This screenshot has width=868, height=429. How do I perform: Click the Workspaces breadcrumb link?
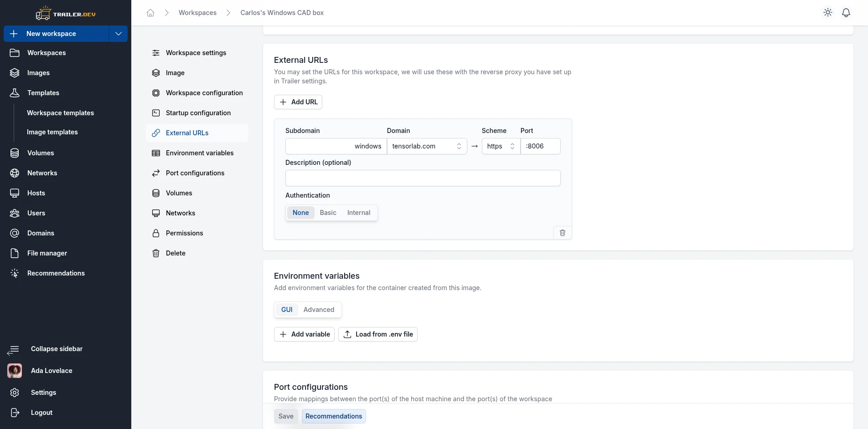pyautogui.click(x=198, y=13)
